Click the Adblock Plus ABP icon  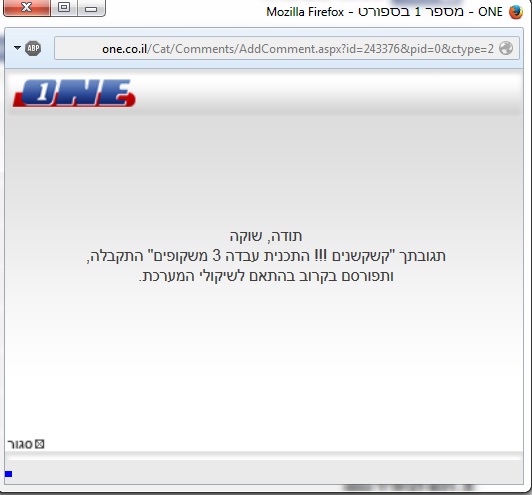click(x=33, y=48)
